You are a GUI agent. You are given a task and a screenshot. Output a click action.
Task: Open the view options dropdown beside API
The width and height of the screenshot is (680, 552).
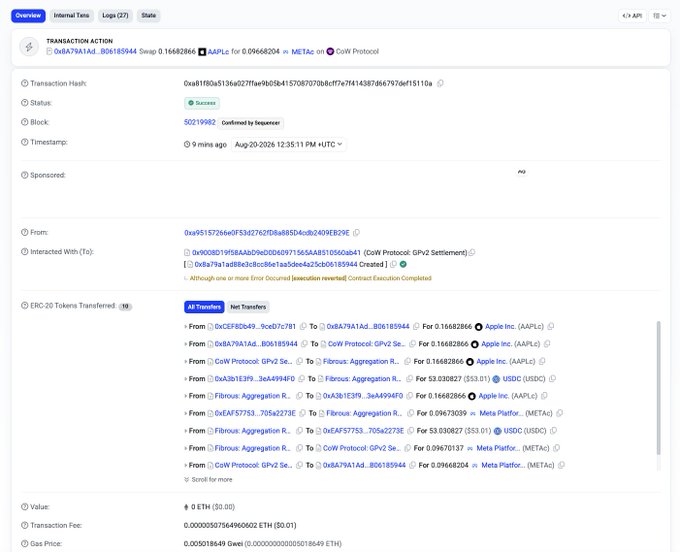[659, 16]
